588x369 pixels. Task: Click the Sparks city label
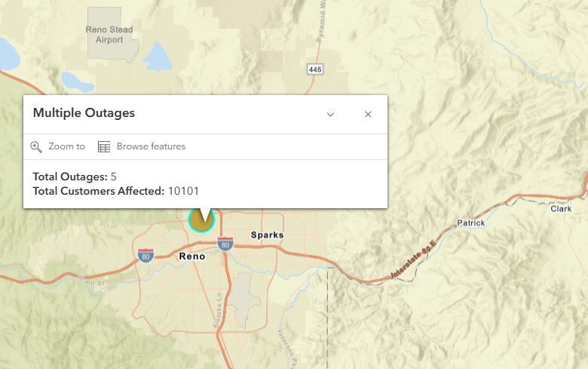(267, 235)
